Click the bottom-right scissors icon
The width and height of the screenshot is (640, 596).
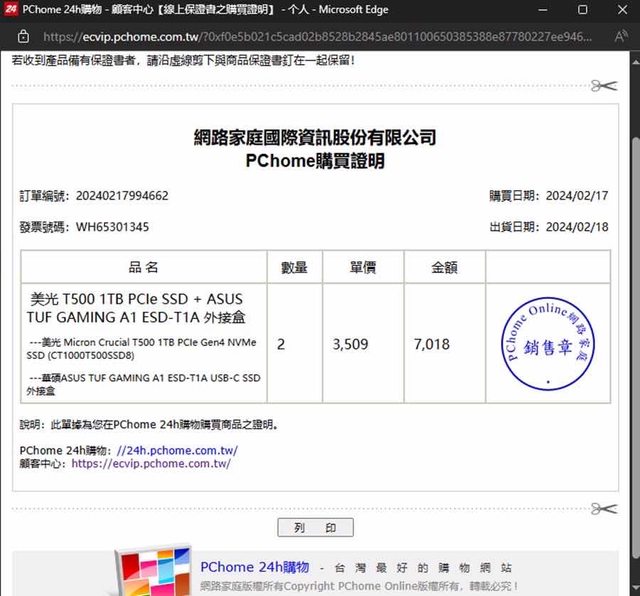(x=603, y=509)
